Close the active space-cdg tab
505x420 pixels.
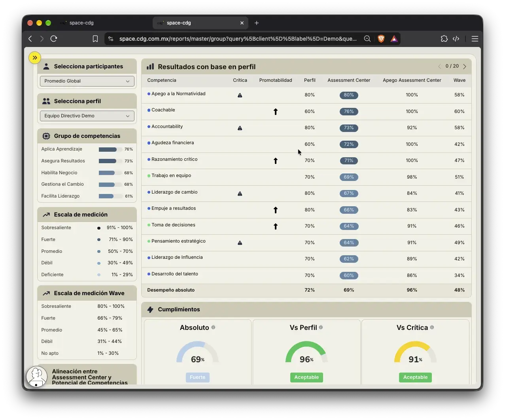pyautogui.click(x=242, y=23)
